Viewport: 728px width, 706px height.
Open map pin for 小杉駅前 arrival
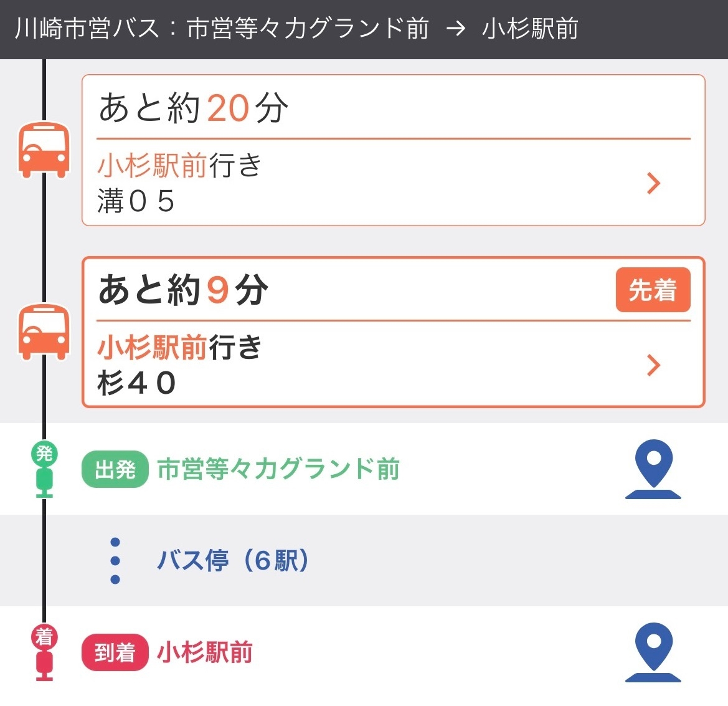tap(653, 652)
